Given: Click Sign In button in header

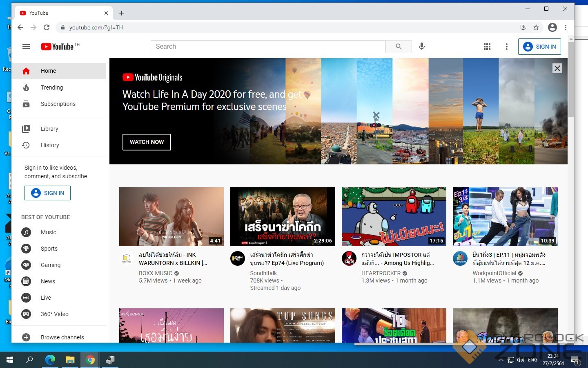Looking at the screenshot, I should [539, 47].
